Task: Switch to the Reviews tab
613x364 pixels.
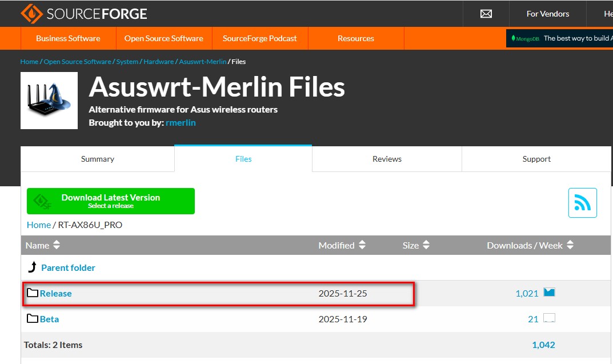Action: pos(387,159)
